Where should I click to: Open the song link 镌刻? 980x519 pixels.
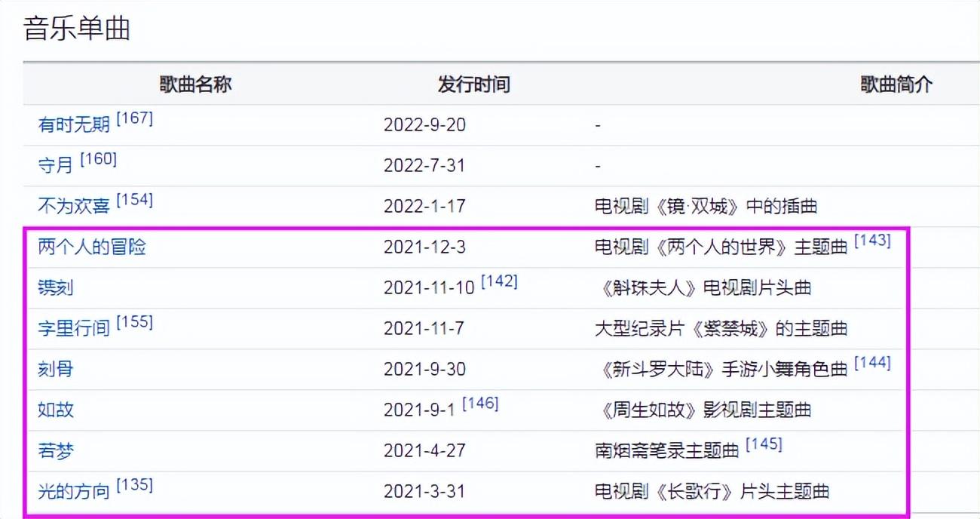coord(56,288)
